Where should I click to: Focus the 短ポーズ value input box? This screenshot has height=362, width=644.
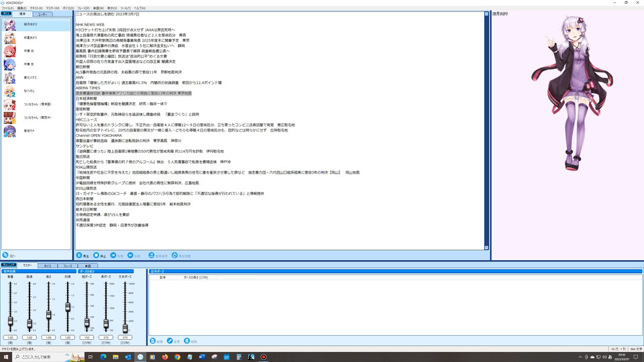click(x=87, y=337)
